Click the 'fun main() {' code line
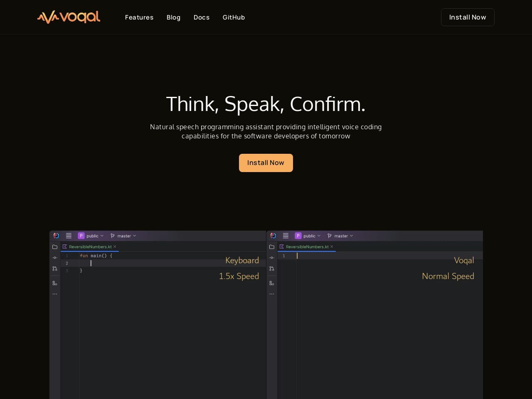The image size is (532, 399). (96, 256)
